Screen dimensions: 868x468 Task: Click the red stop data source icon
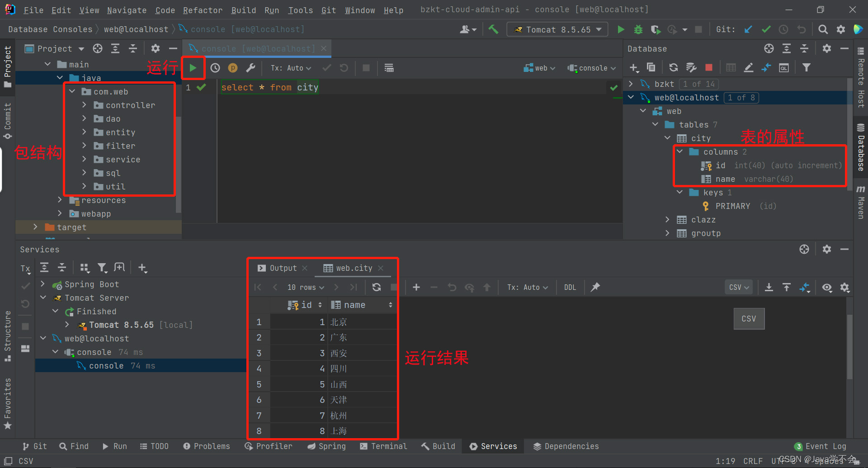708,67
